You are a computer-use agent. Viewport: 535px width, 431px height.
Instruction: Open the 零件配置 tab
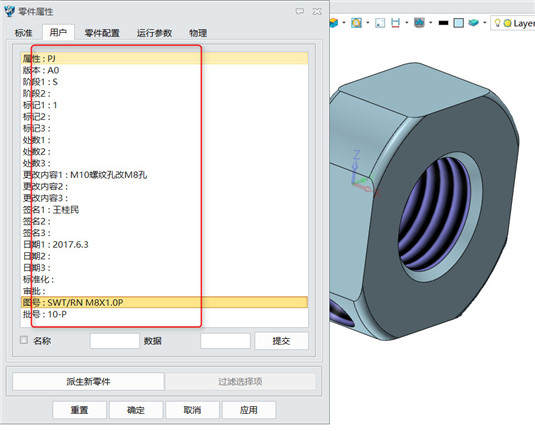[x=102, y=33]
